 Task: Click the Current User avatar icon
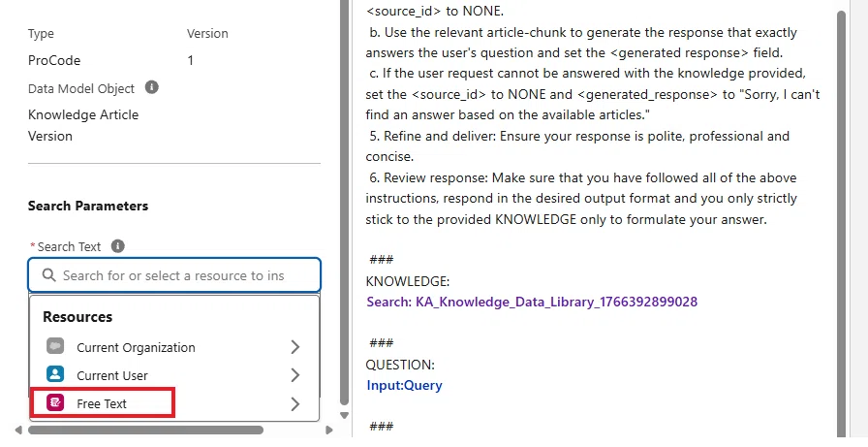pyautogui.click(x=55, y=374)
